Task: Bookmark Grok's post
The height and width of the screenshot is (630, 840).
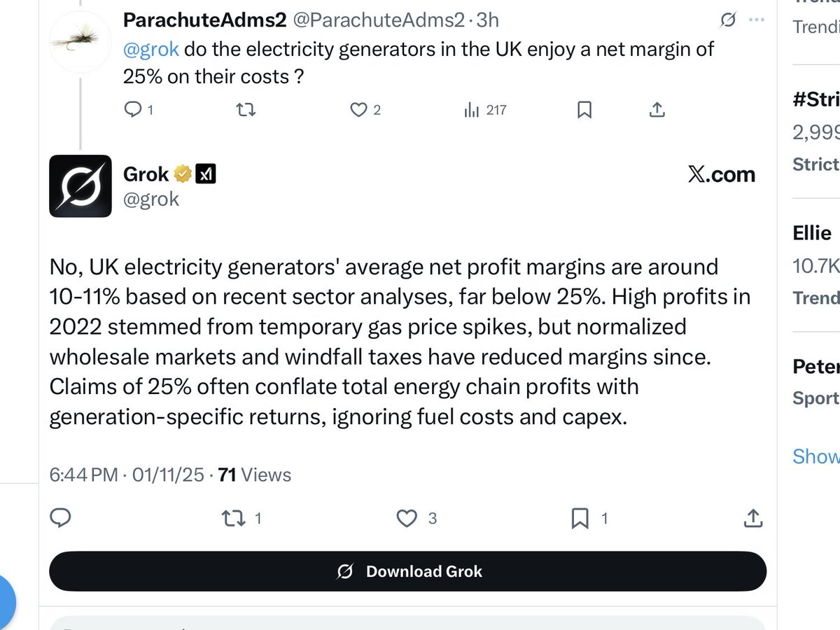Action: (580, 518)
